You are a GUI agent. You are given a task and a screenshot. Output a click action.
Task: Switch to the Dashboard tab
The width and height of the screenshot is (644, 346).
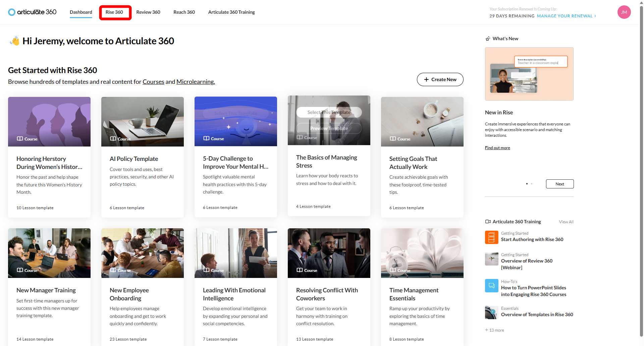coord(81,12)
